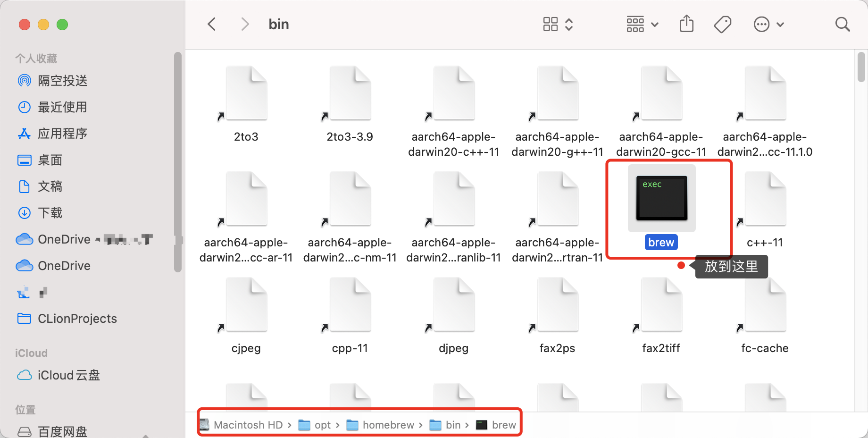Image resolution: width=868 pixels, height=438 pixels.
Task: Navigate back using the back arrow
Action: pyautogui.click(x=211, y=24)
